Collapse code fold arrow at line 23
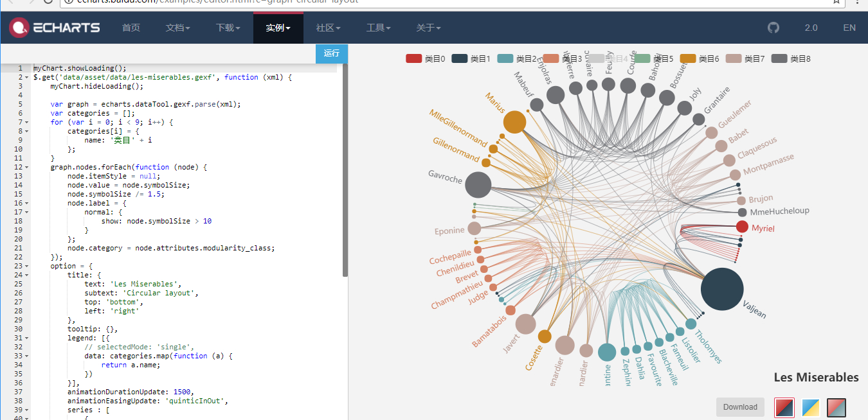 (x=26, y=266)
